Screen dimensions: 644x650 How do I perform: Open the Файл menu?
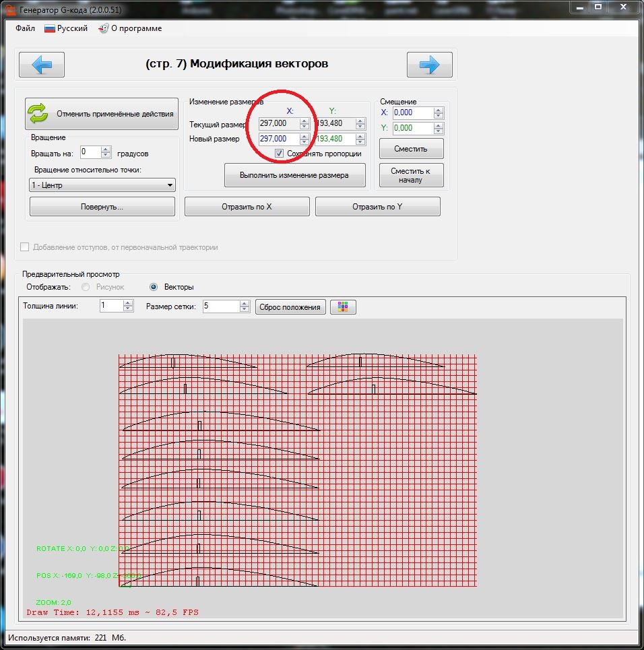tap(26, 28)
